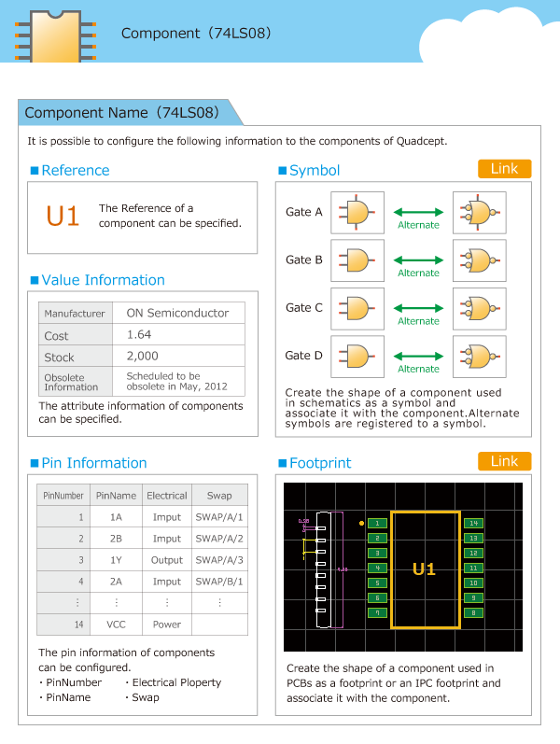Select the Gate A alternate symbol

coord(480,213)
